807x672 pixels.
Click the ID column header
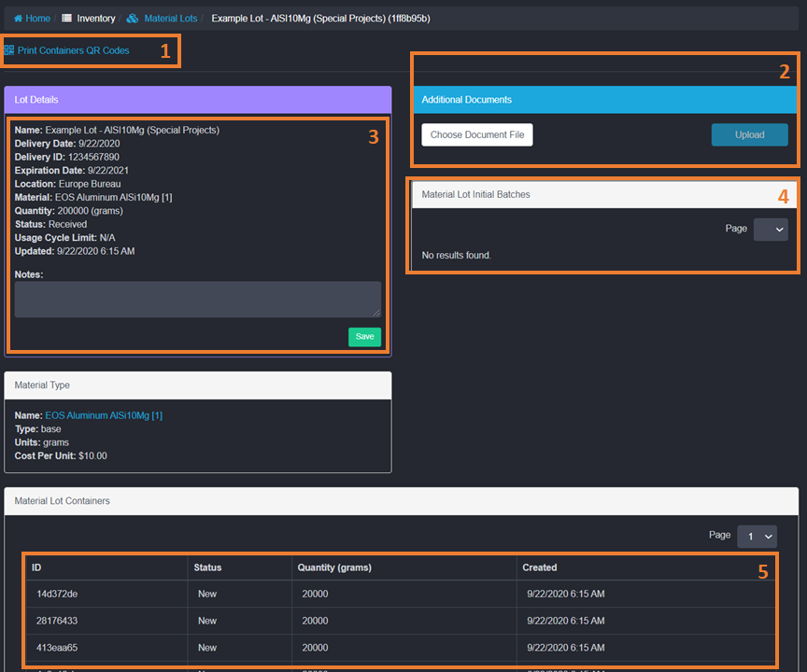tap(36, 567)
